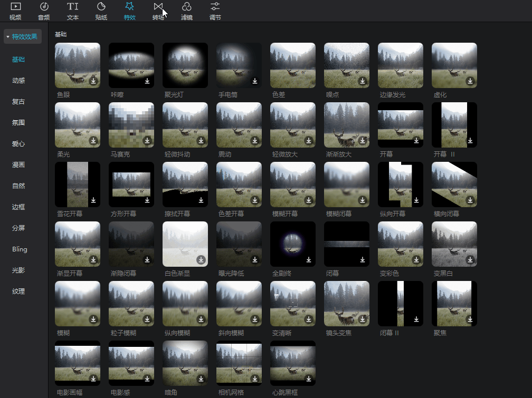
Task: Preview the 聚光灯 spotlight effect thumbnail
Action: coord(185,65)
